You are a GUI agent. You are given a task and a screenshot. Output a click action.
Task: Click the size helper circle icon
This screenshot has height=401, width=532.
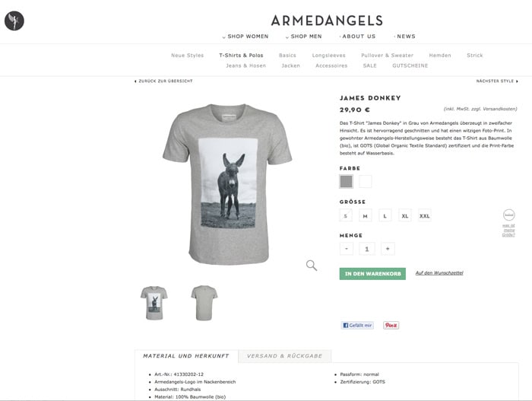coord(508,215)
